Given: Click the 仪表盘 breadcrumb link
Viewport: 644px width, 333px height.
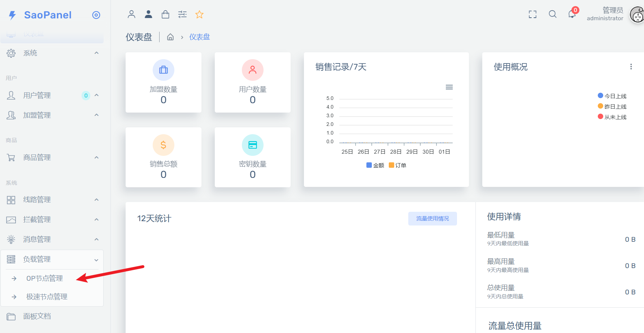Looking at the screenshot, I should point(199,37).
